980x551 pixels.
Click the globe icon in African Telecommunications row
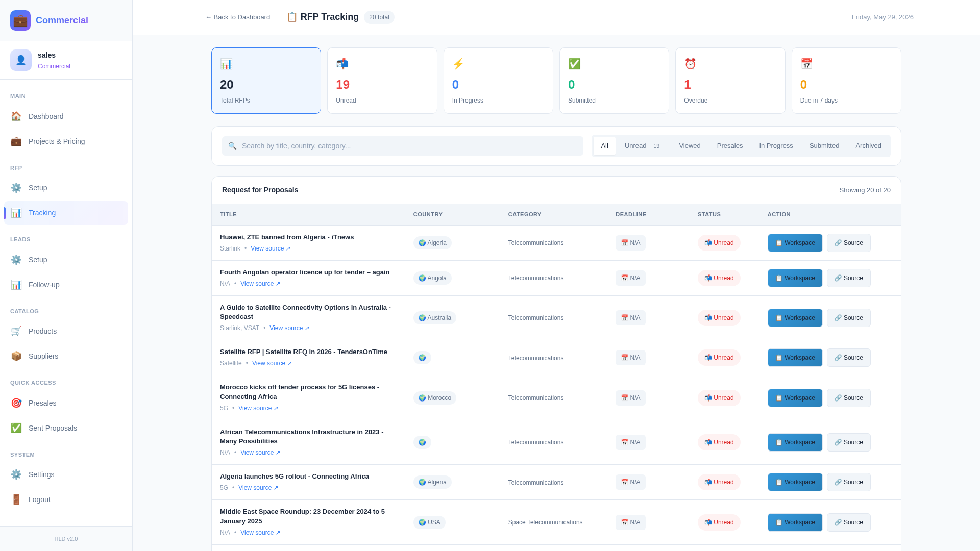coord(422,442)
